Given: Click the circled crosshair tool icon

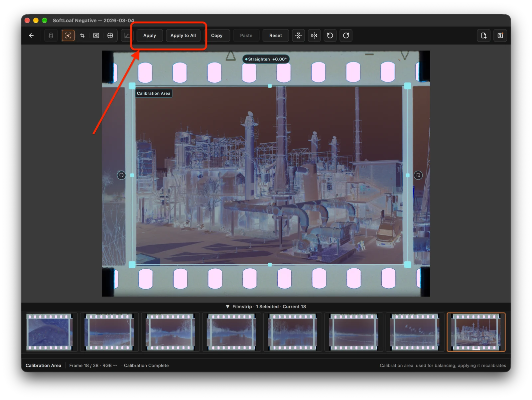Looking at the screenshot, I should tap(110, 36).
